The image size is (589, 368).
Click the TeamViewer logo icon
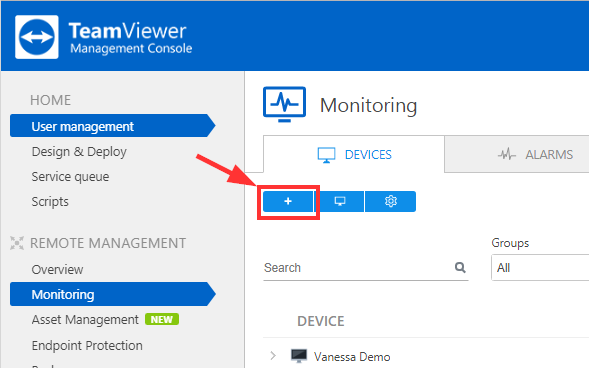point(37,37)
